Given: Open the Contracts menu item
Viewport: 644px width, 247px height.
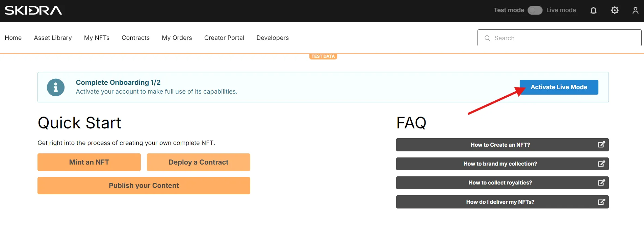Looking at the screenshot, I should tap(135, 38).
